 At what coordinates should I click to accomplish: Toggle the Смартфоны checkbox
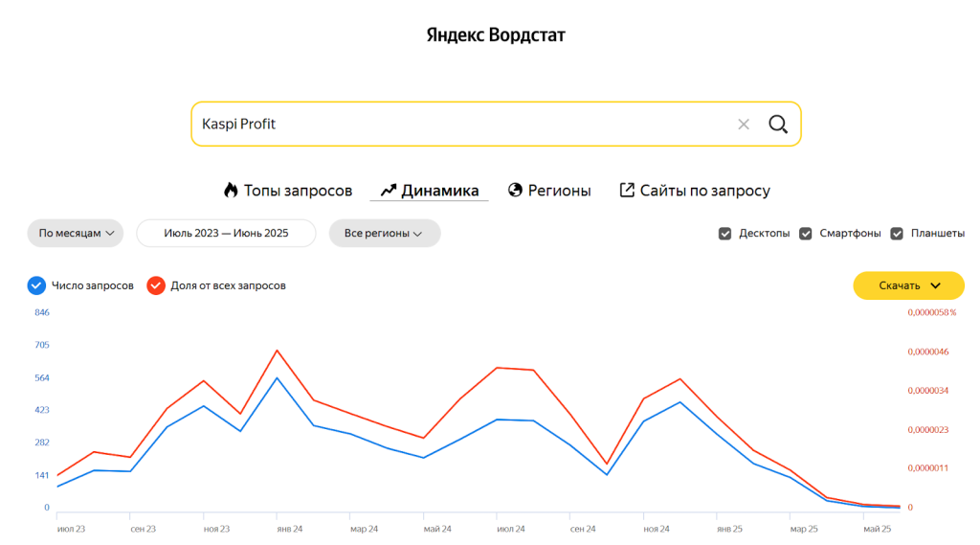tap(806, 234)
